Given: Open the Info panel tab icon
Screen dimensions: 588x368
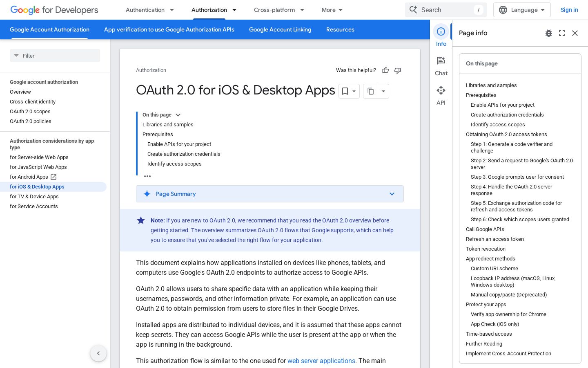Looking at the screenshot, I should coord(441,32).
